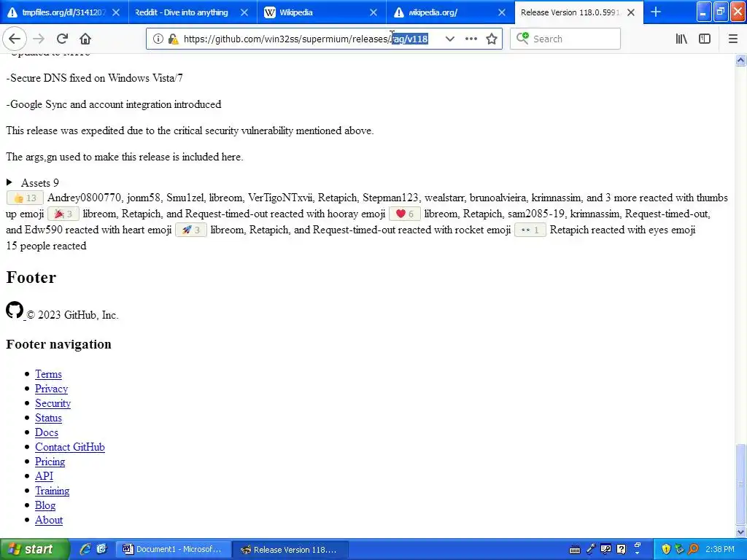The width and height of the screenshot is (747, 560).
Task: Click the Search box in toolbar
Action: point(565,39)
